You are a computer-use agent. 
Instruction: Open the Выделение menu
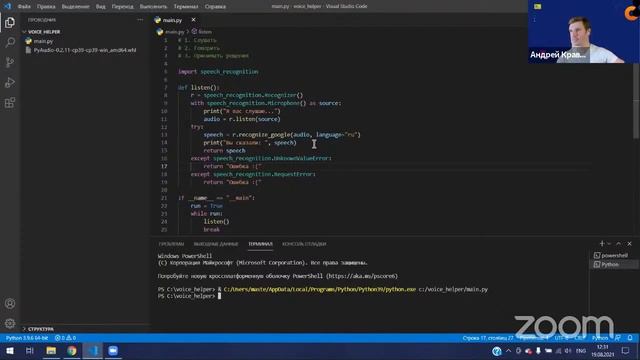tap(76, 7)
